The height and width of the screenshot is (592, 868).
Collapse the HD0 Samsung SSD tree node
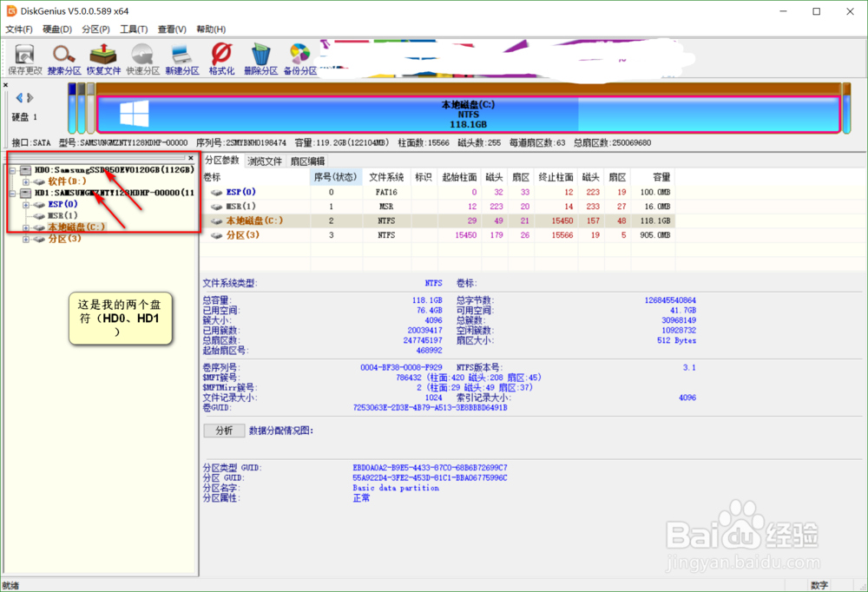pyautogui.click(x=12, y=170)
